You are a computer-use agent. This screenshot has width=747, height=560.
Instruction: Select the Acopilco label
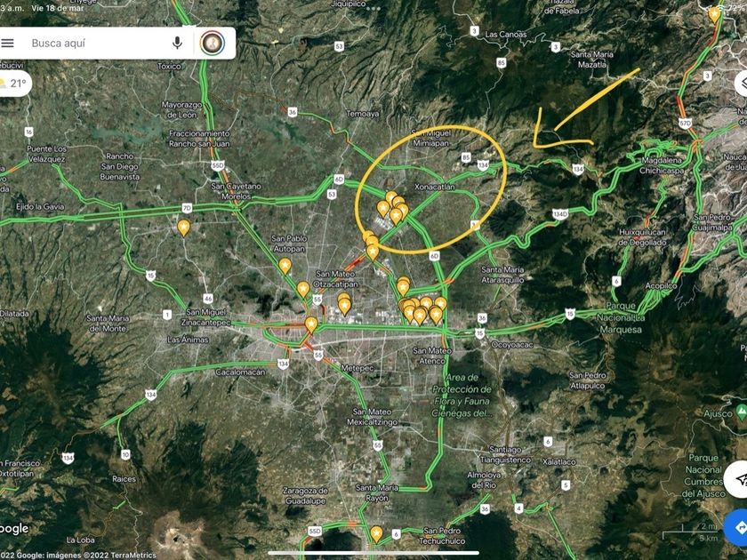tap(660, 285)
